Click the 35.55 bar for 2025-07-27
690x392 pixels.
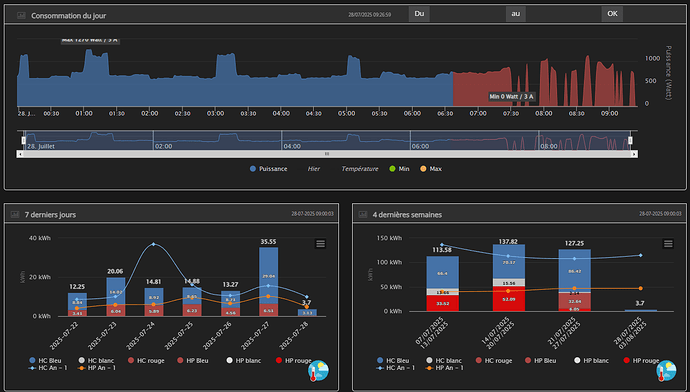pos(268,282)
